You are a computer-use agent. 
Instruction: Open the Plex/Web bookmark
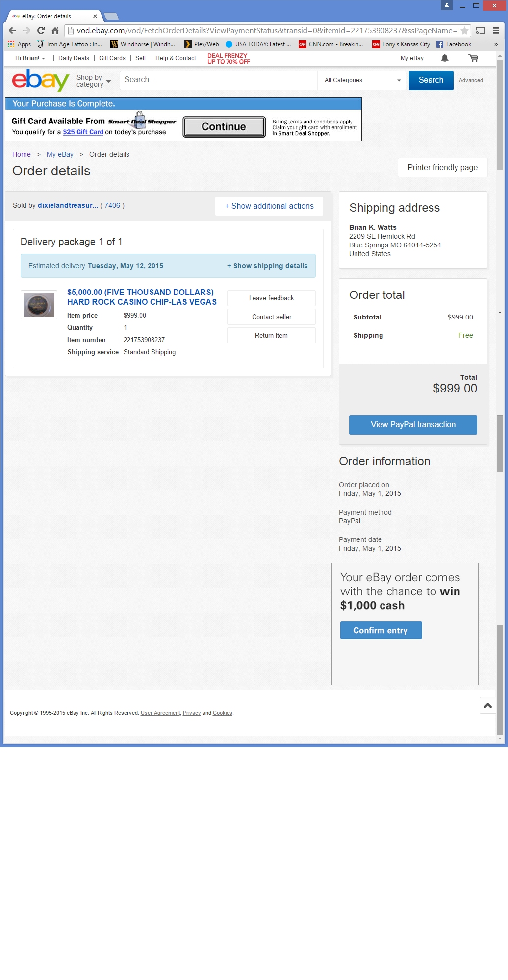202,44
